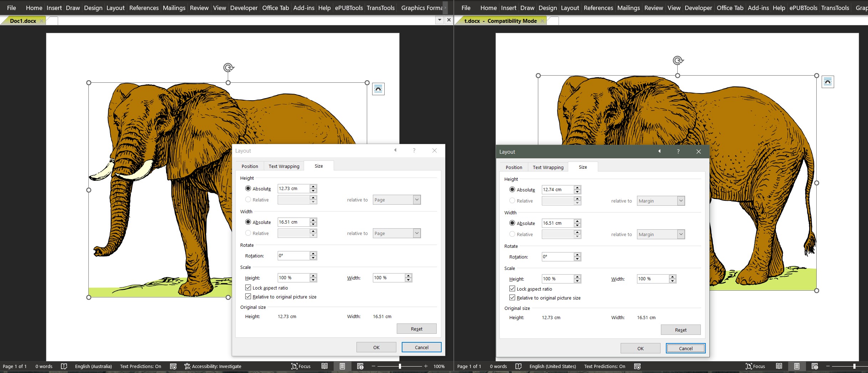The width and height of the screenshot is (868, 373).
Task: Select Width Relative radio in right dialog
Action: (512, 234)
